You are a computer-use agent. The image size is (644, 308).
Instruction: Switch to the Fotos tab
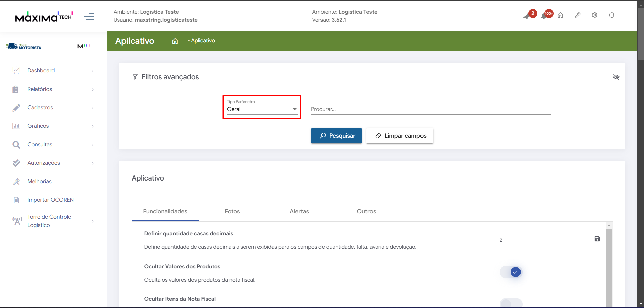[232, 211]
